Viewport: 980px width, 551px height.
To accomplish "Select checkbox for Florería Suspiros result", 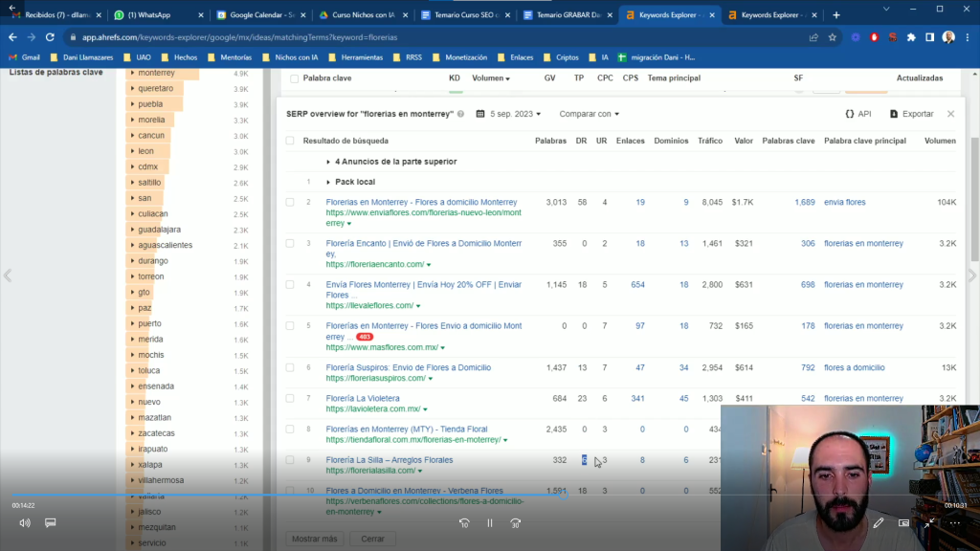I will [x=290, y=368].
